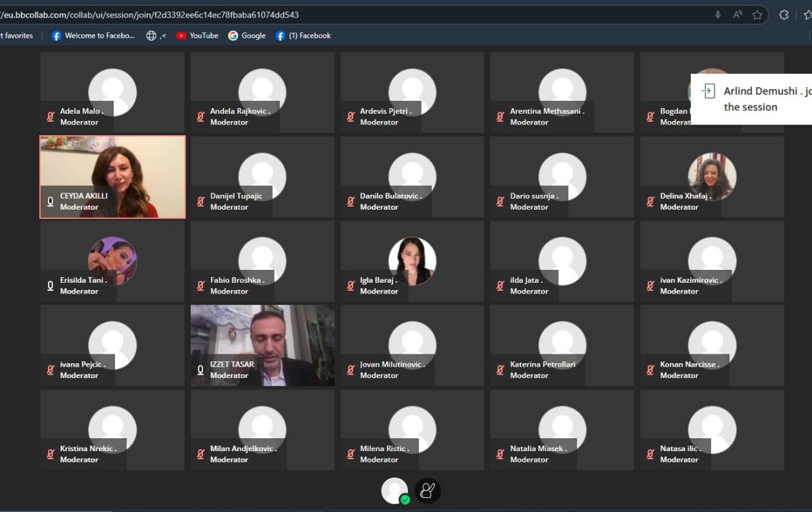Click muted mic icon for Adela Malo
This screenshot has height=512, width=812.
pyautogui.click(x=50, y=117)
